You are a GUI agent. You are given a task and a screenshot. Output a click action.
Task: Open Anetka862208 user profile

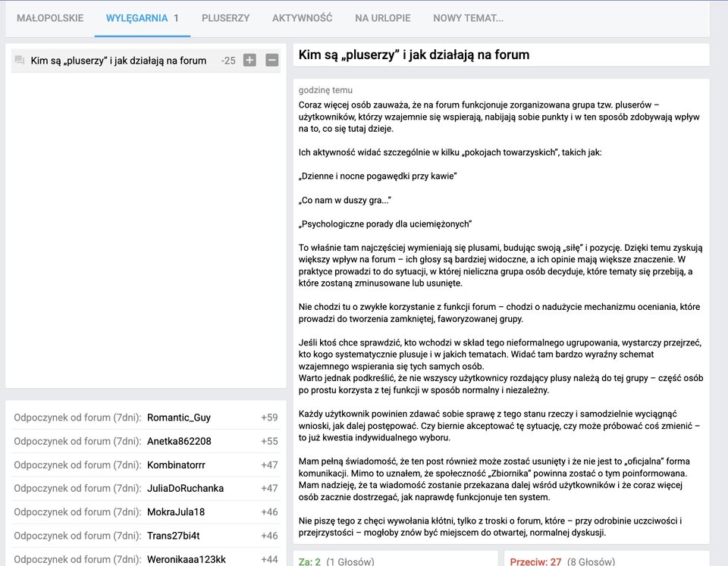click(179, 441)
